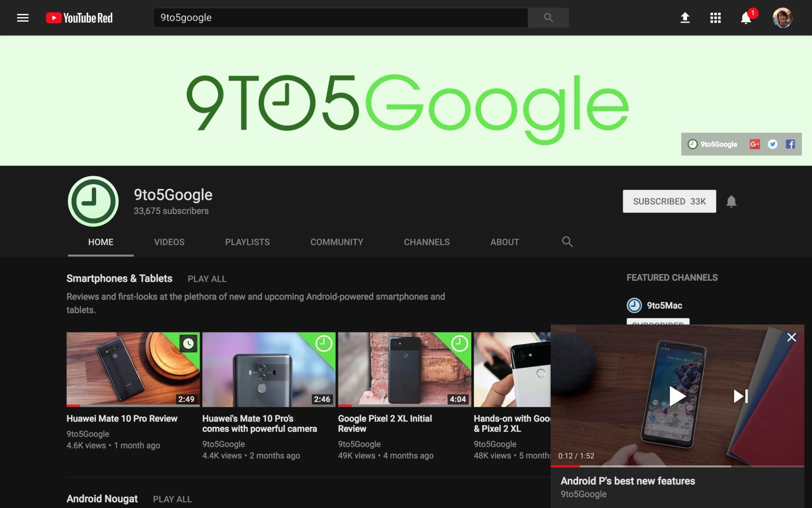Open the account avatar menu

[x=782, y=18]
